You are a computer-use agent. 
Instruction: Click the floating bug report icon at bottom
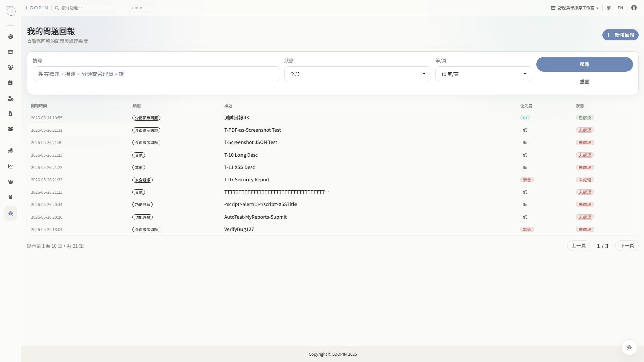pos(629,347)
